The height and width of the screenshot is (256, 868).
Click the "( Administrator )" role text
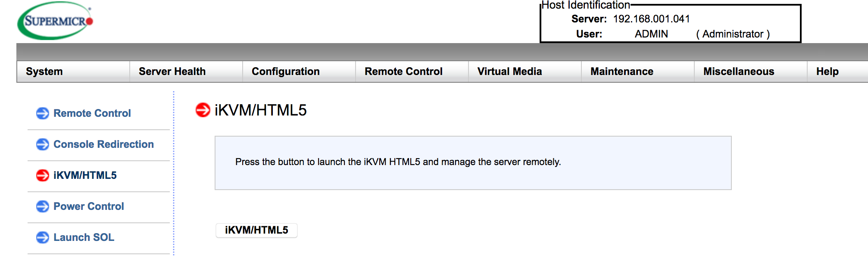point(733,34)
